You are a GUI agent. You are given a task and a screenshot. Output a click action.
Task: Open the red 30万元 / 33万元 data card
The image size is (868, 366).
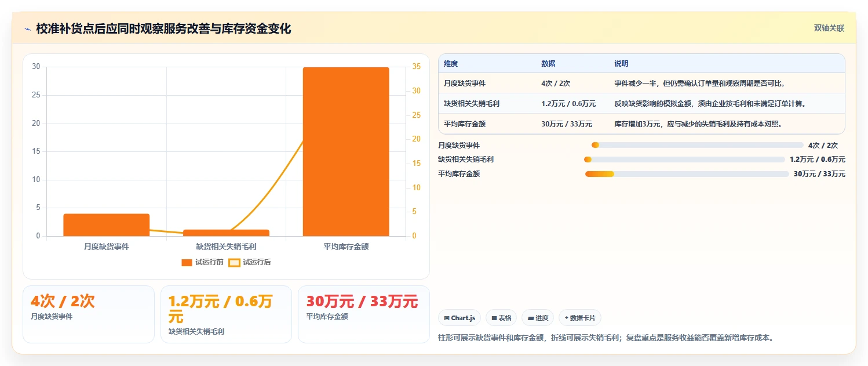[364, 314]
